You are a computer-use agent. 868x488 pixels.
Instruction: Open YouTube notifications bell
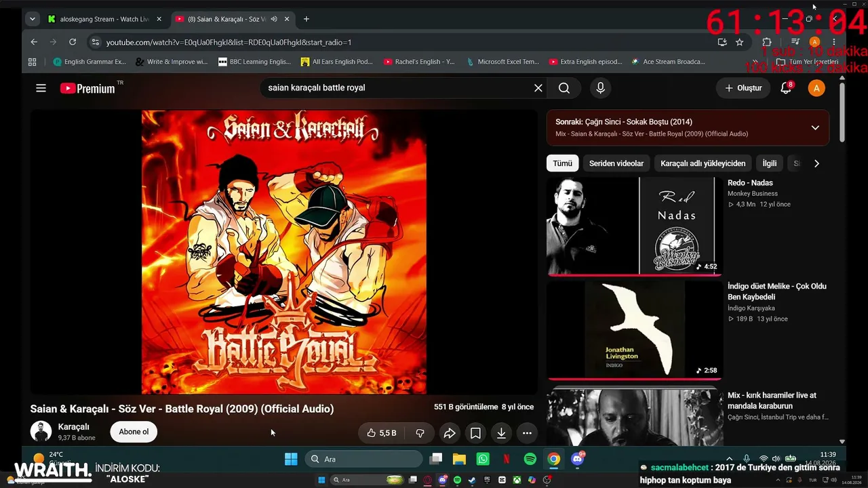click(x=786, y=88)
